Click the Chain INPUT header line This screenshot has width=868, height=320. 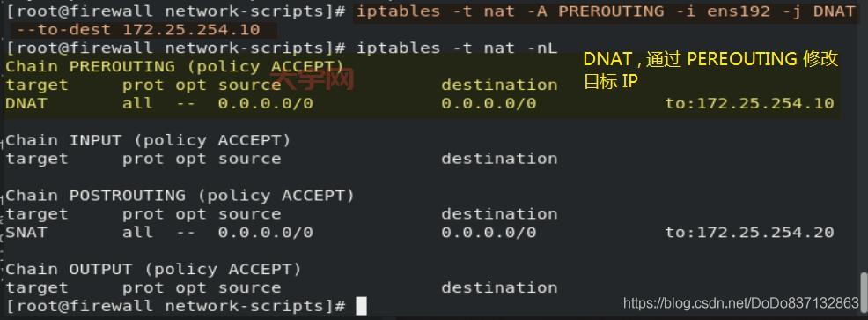(148, 140)
